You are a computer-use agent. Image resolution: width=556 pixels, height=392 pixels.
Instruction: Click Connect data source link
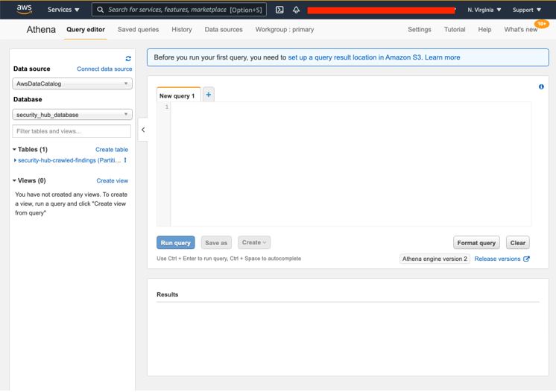point(104,69)
